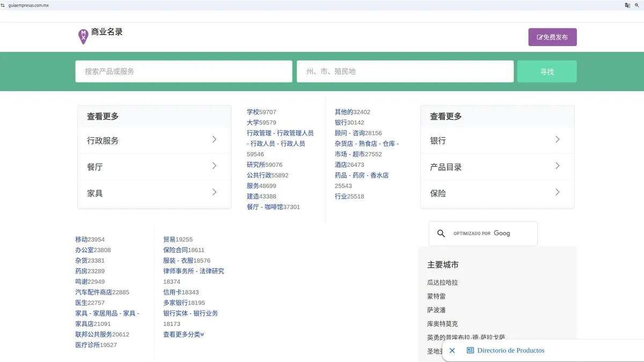Click the 寻找 search button
This screenshot has width=644, height=362.
(x=547, y=71)
